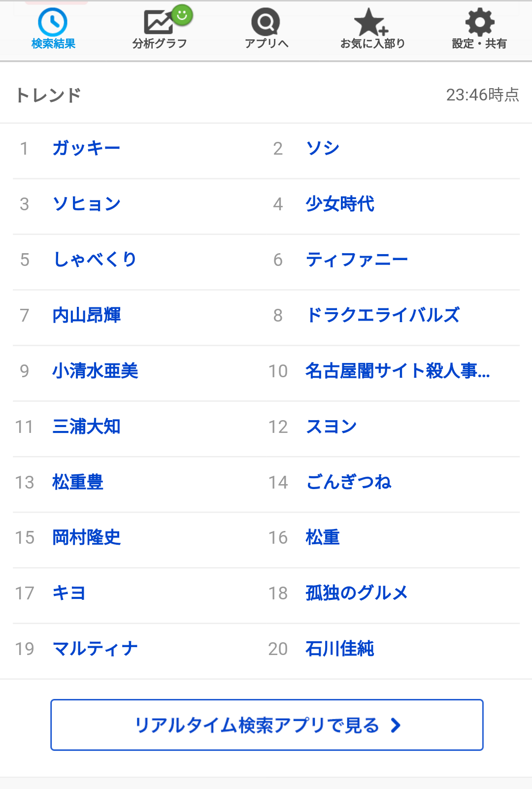532x789 pixels.
Task: Tap the 三浦大知 trend link
Action: point(86,427)
